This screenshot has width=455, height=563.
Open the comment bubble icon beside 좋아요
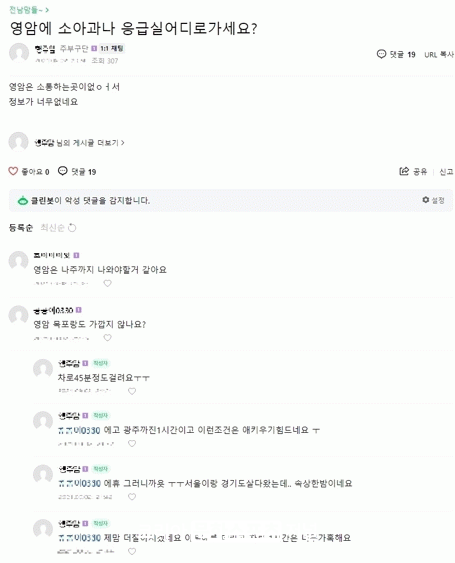[63, 171]
